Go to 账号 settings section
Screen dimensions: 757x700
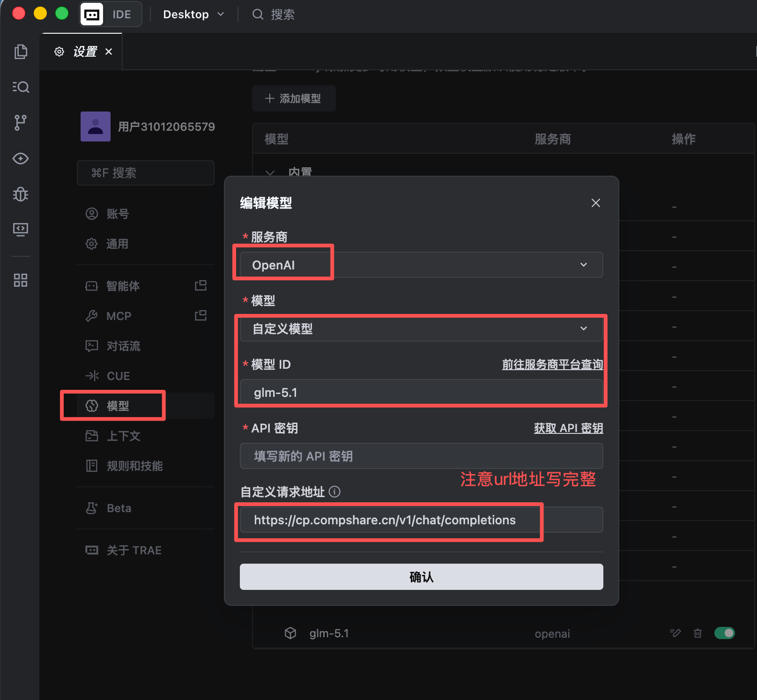[x=146, y=214]
